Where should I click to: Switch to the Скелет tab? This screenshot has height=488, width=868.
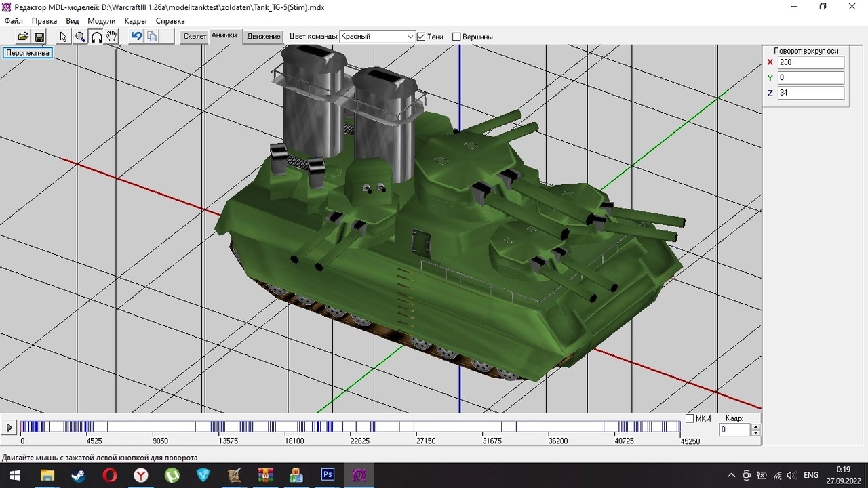tap(195, 37)
